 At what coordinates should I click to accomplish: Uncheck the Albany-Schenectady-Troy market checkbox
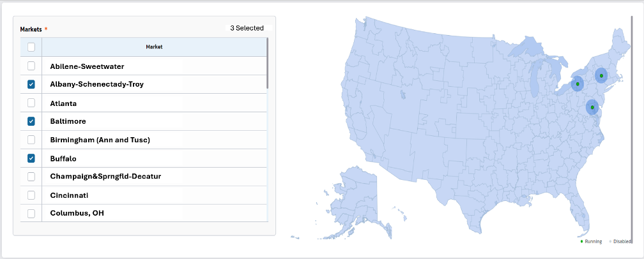pos(31,84)
